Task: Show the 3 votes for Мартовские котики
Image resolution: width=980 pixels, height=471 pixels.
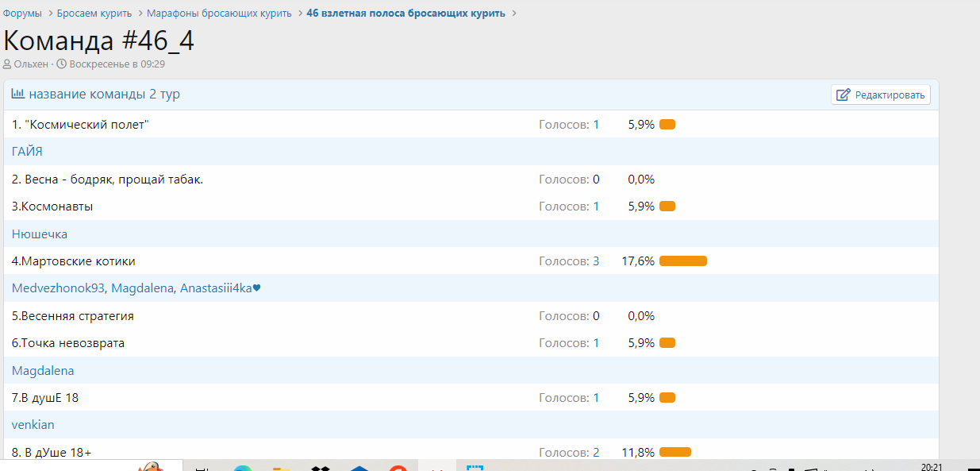Action: pyautogui.click(x=596, y=261)
